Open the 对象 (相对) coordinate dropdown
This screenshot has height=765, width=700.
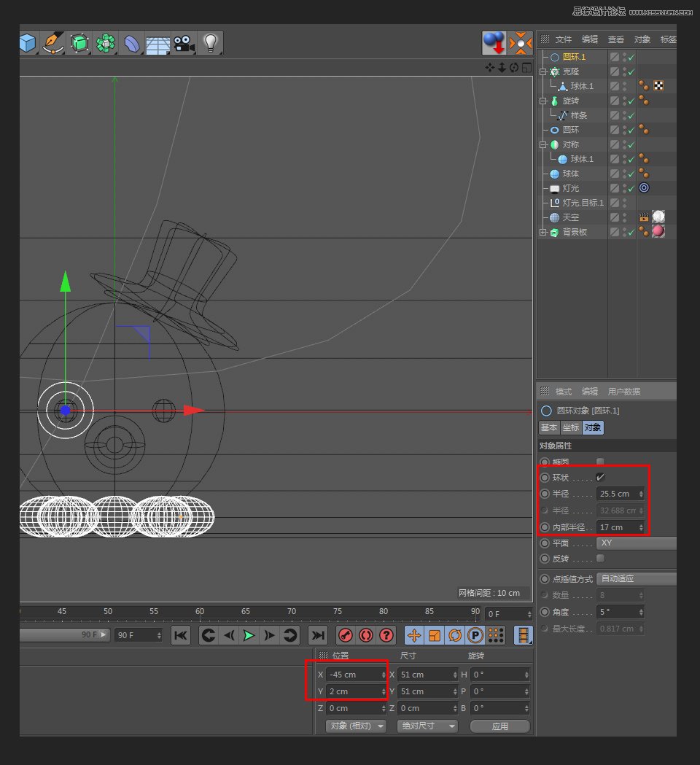point(355,726)
